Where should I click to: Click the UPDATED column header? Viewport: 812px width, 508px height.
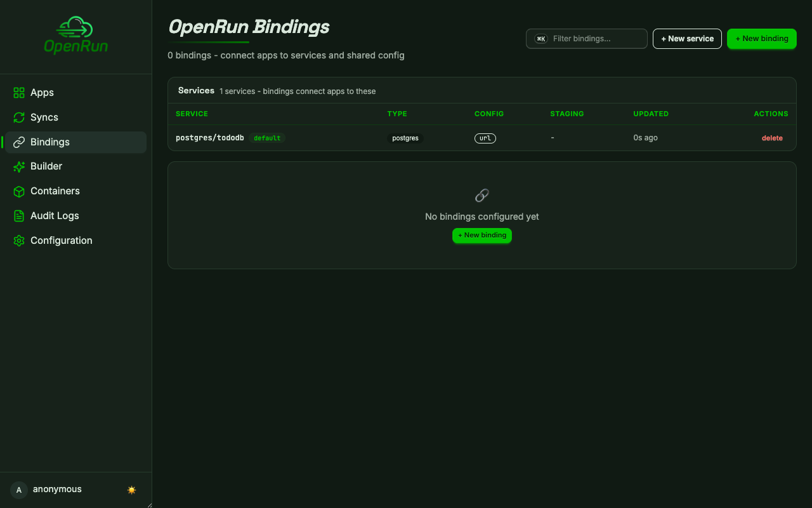click(x=651, y=114)
